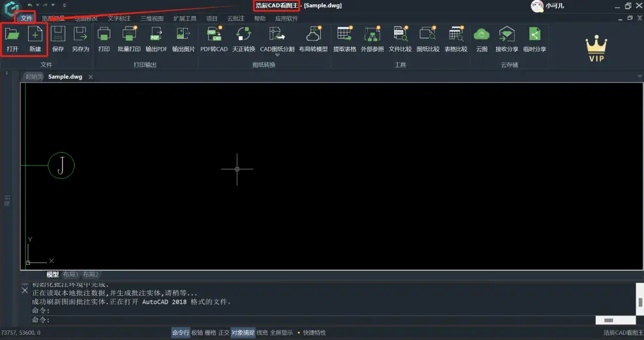Toggle 快捷特性 quick properties
Screen dimensions: 644x340
(x=314, y=333)
